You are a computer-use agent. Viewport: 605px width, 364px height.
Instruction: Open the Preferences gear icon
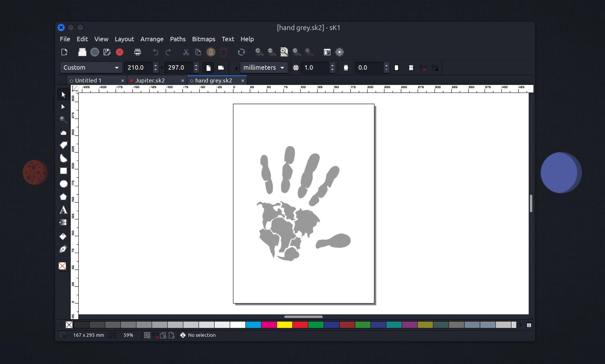point(339,52)
